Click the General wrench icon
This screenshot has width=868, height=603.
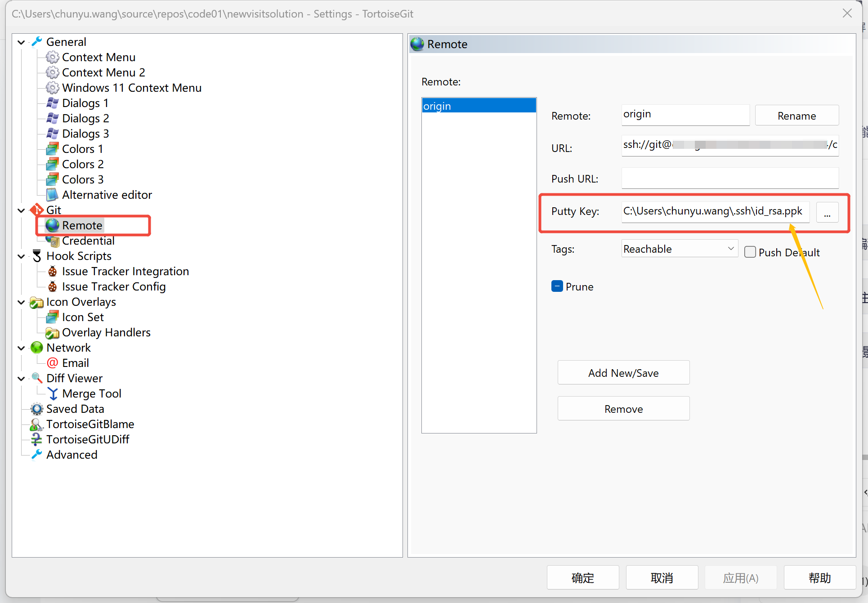37,42
